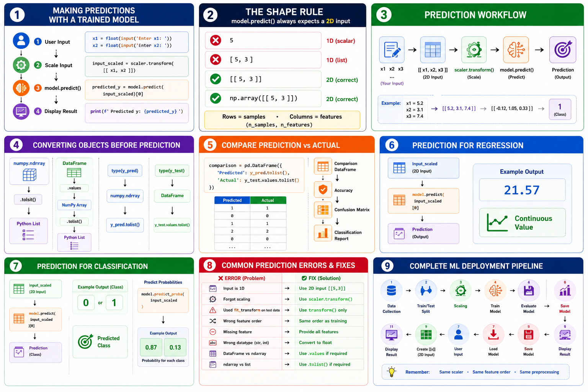This screenshot has height=392, width=588.
Task: Click the notepad-and-pencil Your Input icon
Action: click(392, 50)
